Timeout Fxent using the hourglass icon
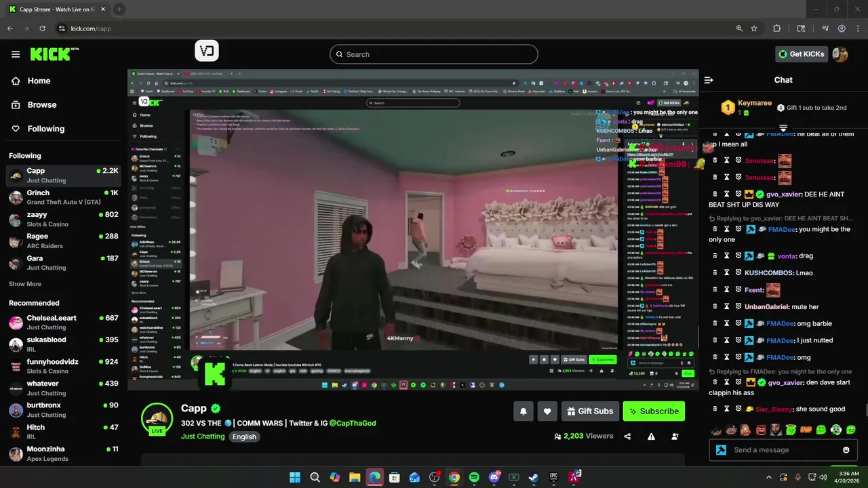 tap(726, 290)
